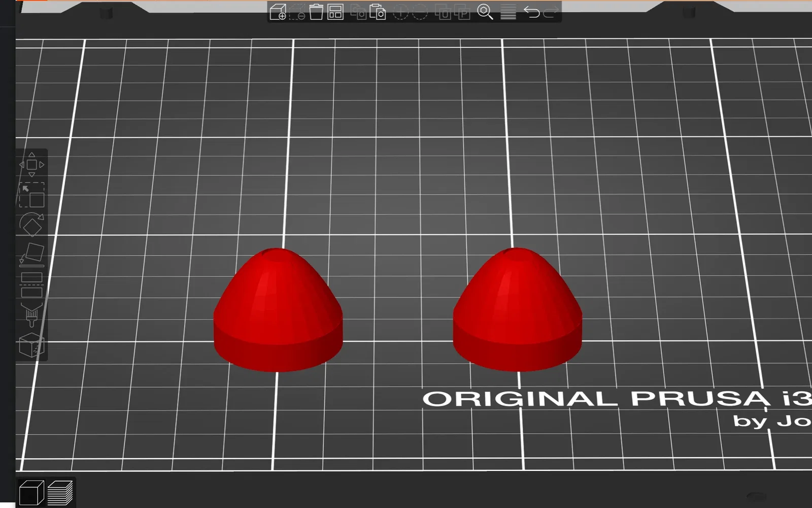812x508 pixels.
Task: Click the Copy icon in top toolbar
Action: point(359,12)
